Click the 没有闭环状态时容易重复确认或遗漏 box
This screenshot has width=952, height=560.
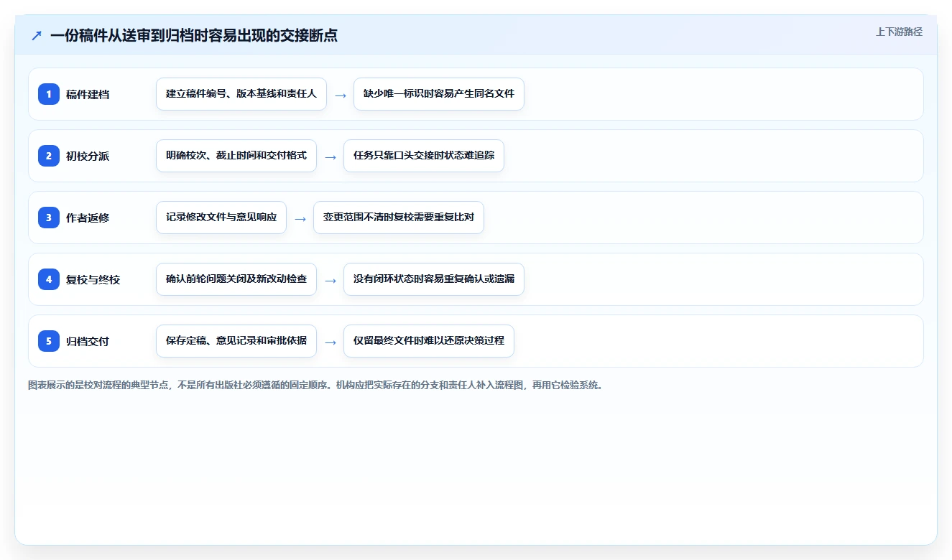pyautogui.click(x=434, y=279)
